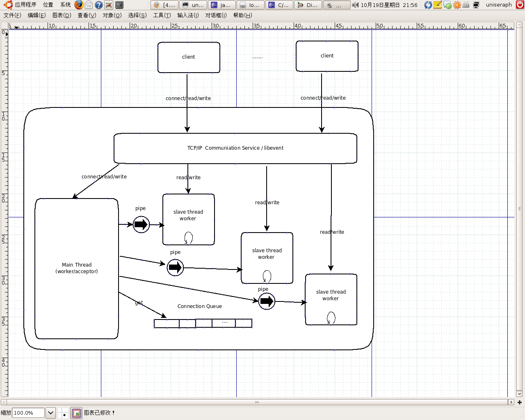Image resolution: width=525 pixels, height=420 pixels.
Task: Click the zoom 100.0% input field
Action: tap(28, 413)
